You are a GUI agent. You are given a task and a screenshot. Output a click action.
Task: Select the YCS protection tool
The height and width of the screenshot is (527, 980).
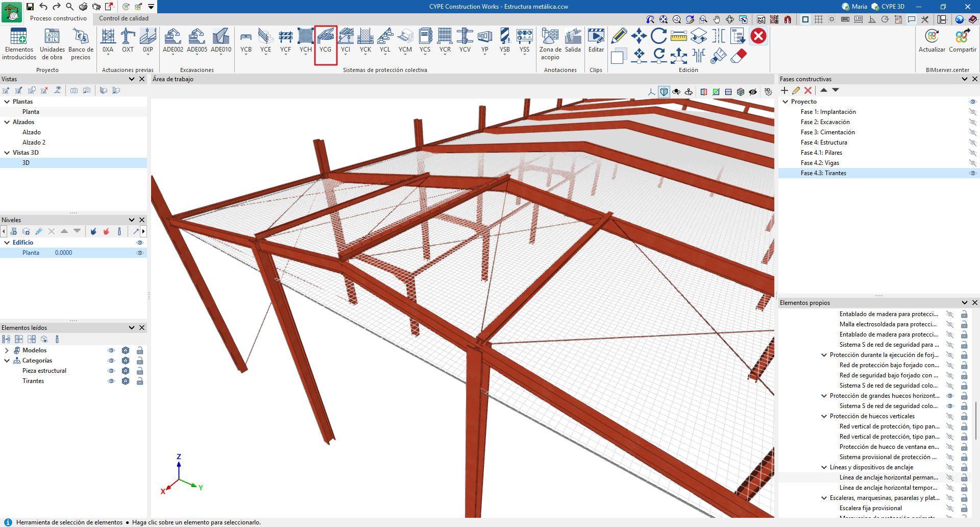point(425,41)
